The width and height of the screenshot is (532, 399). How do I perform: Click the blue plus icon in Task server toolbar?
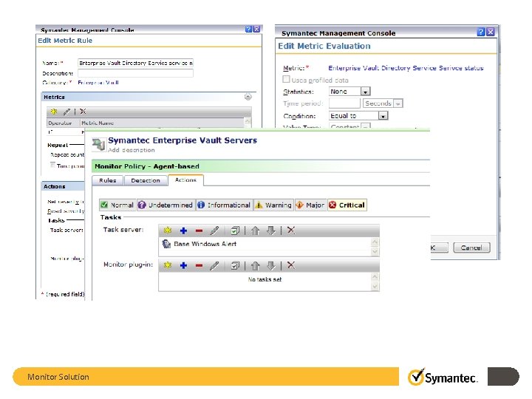(183, 231)
